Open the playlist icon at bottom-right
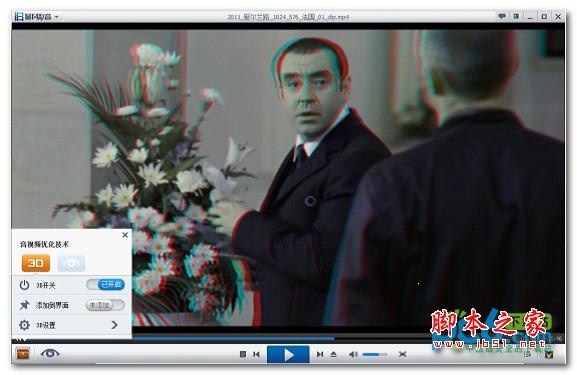Screen dimensions: 577x375 pos(528,354)
